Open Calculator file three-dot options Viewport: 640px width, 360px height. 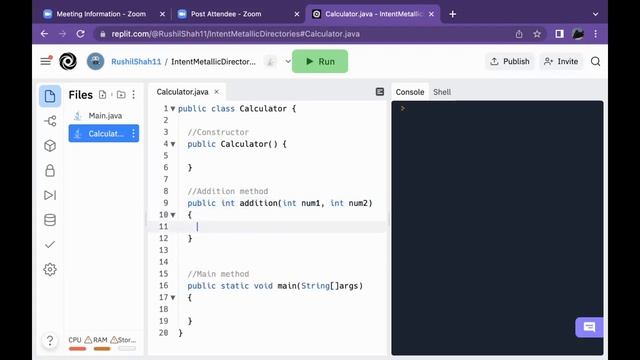coord(133,133)
